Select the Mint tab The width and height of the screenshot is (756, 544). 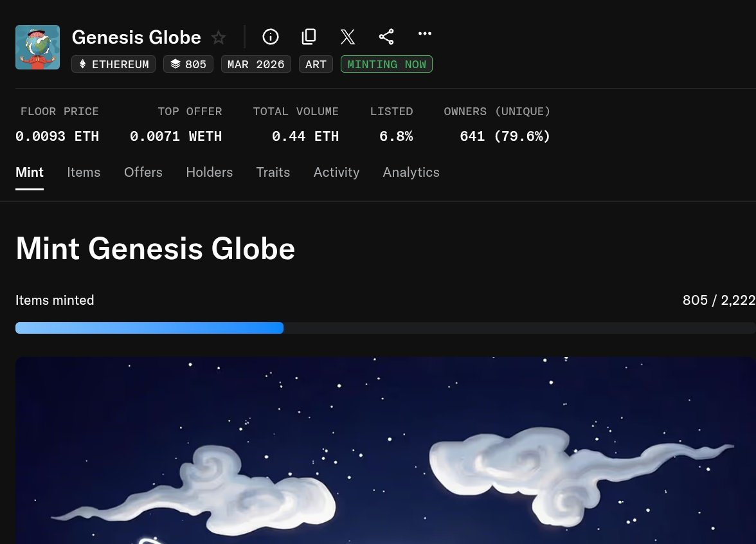coord(30,172)
